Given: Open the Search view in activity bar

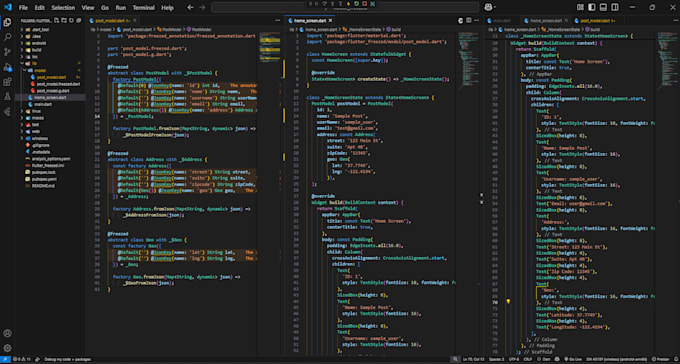Looking at the screenshot, I should click(7, 37).
